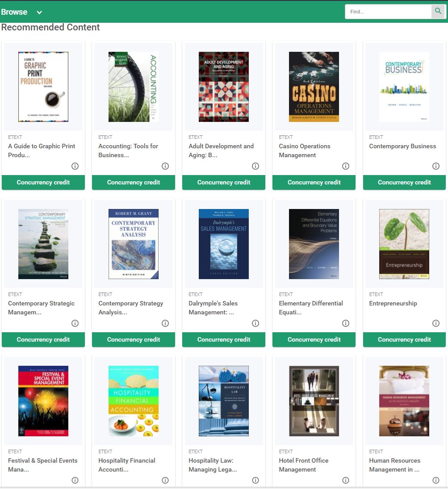Image resolution: width=448 pixels, height=489 pixels.
Task: Click Concurrency credit for Graphic Print Production
Action: (x=43, y=183)
